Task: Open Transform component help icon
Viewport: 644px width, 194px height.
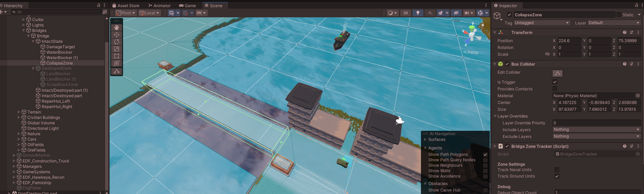Action: [625, 32]
